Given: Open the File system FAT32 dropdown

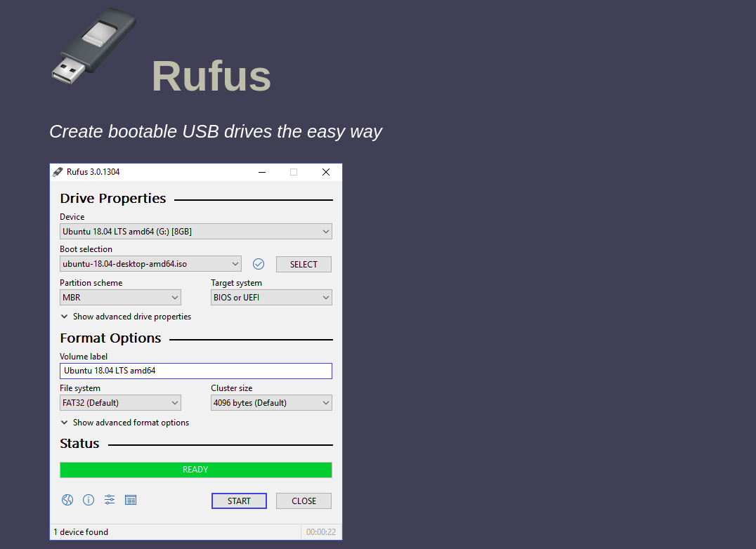Looking at the screenshot, I should click(121, 403).
